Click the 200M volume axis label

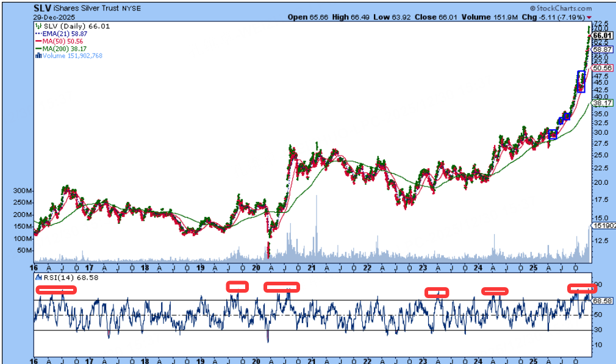tap(23, 215)
